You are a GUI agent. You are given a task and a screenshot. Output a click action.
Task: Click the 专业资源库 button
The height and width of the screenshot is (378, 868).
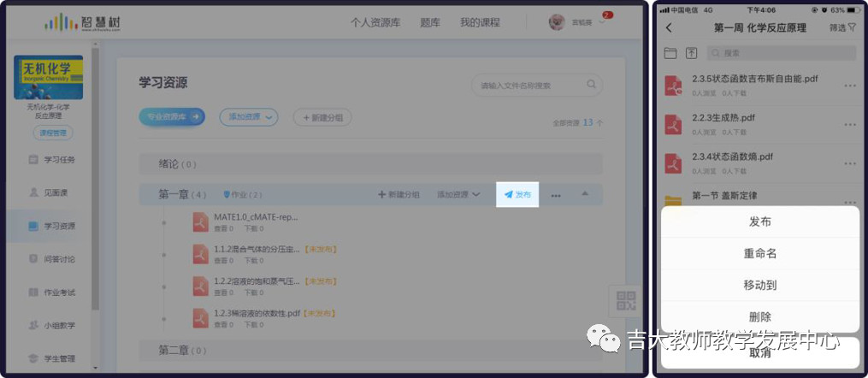(x=171, y=117)
